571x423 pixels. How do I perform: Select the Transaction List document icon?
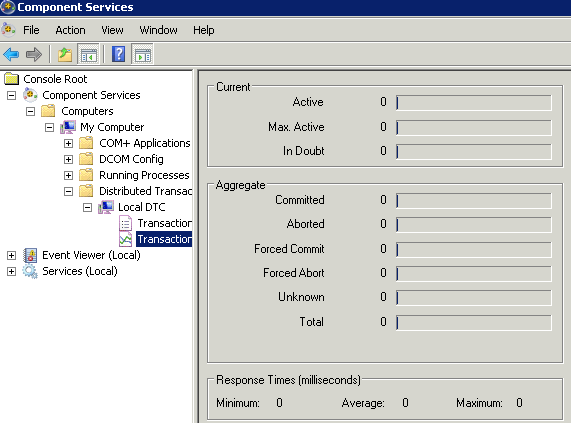125,223
